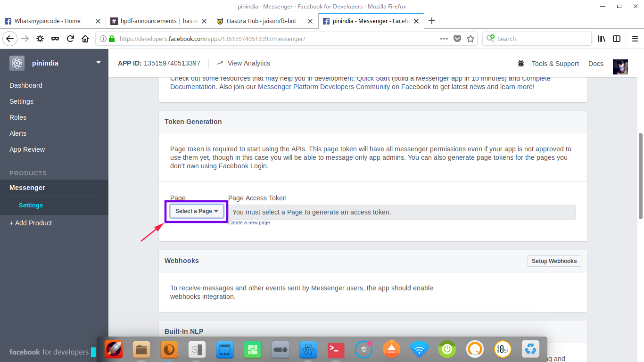Screen dimensions: 644x362
Task: Open the Firefox Library icon
Action: click(x=602, y=39)
